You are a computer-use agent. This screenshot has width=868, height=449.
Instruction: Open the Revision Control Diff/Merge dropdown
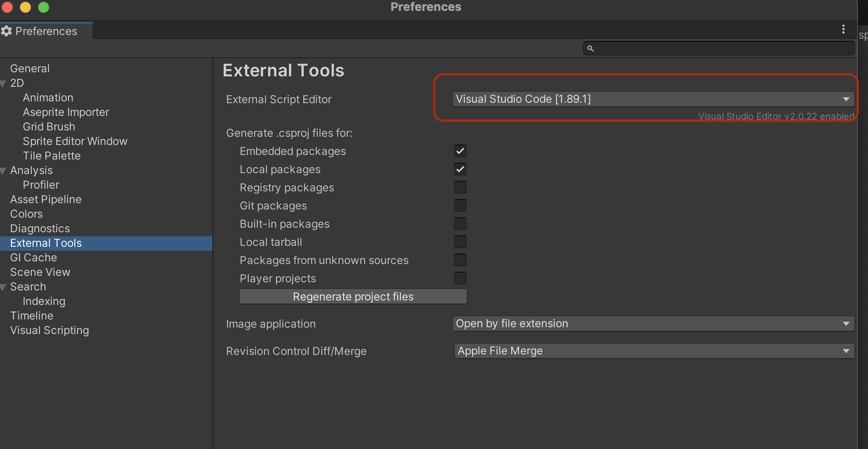point(654,351)
